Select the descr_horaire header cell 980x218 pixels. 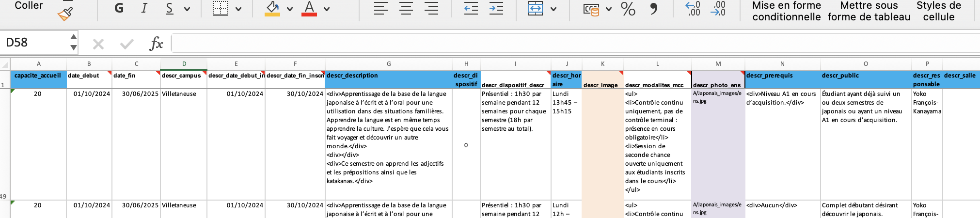click(567, 79)
